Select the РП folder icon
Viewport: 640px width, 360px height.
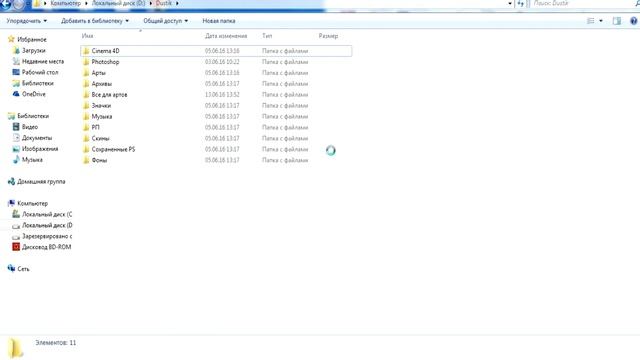(x=86, y=127)
